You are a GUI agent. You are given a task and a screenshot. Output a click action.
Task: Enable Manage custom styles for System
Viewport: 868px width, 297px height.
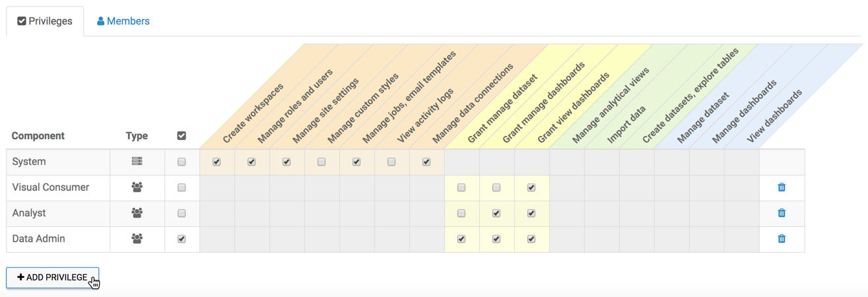coord(321,162)
